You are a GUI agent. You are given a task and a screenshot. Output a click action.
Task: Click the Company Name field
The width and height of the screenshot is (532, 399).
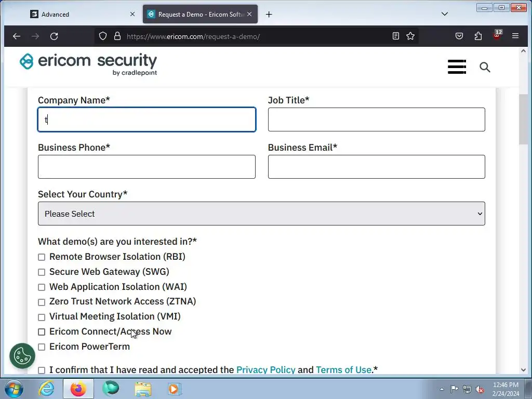click(x=147, y=119)
